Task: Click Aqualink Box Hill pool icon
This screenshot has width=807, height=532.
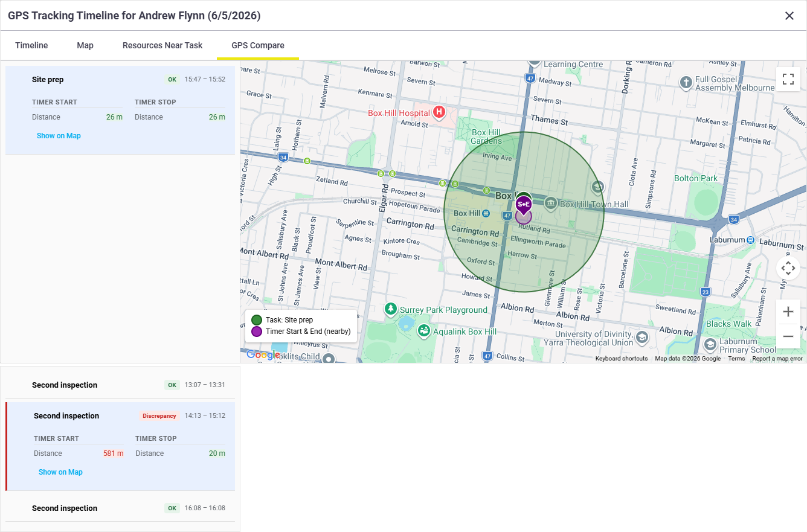Action: click(x=424, y=330)
